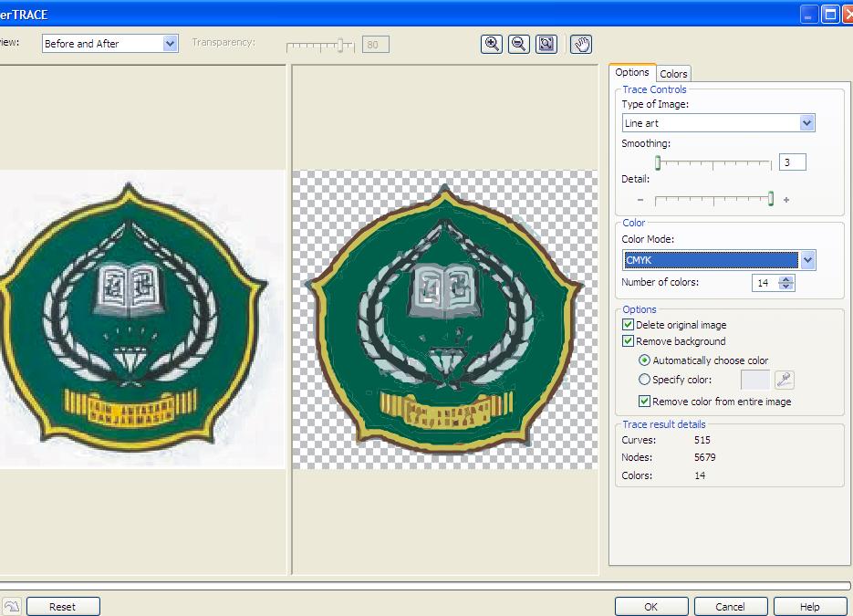Increase number of colors with up stepper arrow
Viewport: 853px width, 616px height.
[x=786, y=279]
